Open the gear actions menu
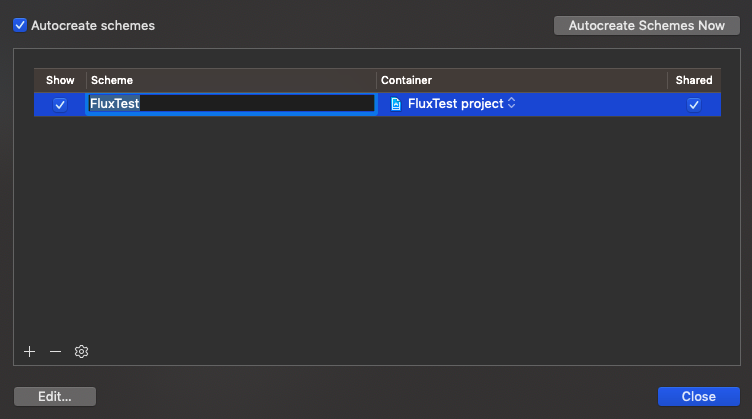The width and height of the screenshot is (752, 419). 82,351
